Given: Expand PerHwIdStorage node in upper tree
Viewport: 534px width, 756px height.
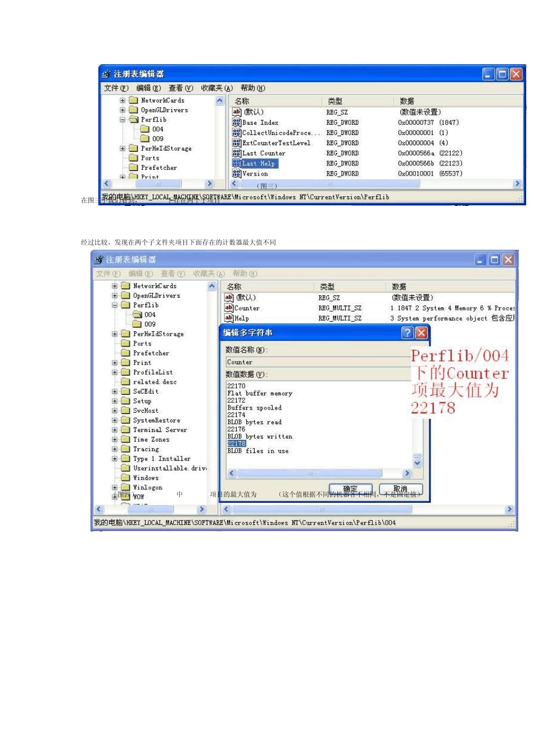Looking at the screenshot, I should tap(122, 148).
